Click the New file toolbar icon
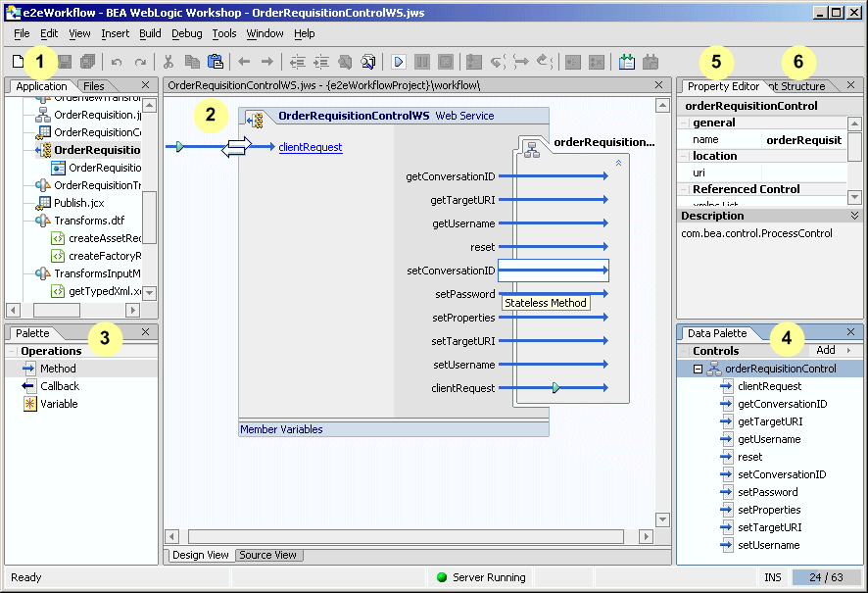Viewport: 868px width, 593px height. pos(18,62)
